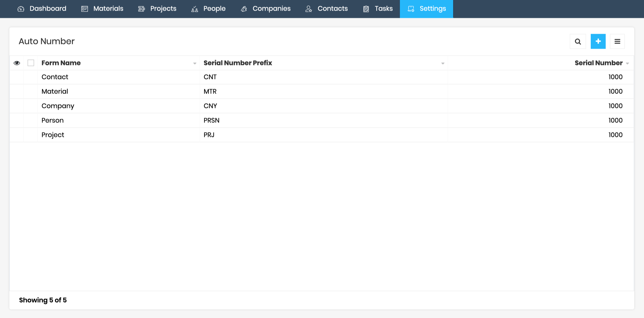Switch to the Tasks tab
This screenshot has height=318, width=644.
pos(378,9)
